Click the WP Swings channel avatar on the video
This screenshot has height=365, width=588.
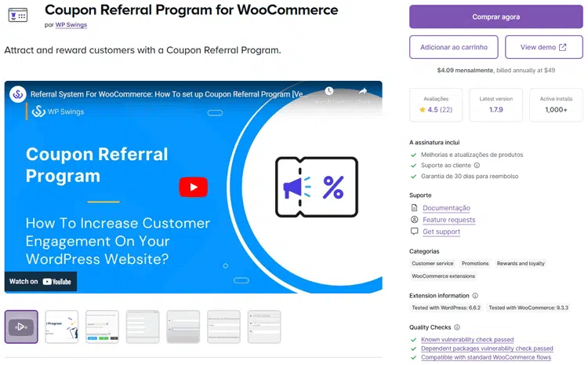click(x=17, y=94)
